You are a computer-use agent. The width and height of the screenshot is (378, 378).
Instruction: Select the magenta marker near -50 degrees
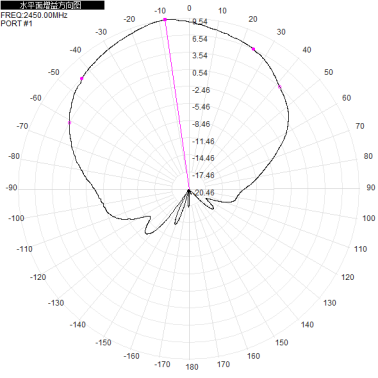(82, 79)
